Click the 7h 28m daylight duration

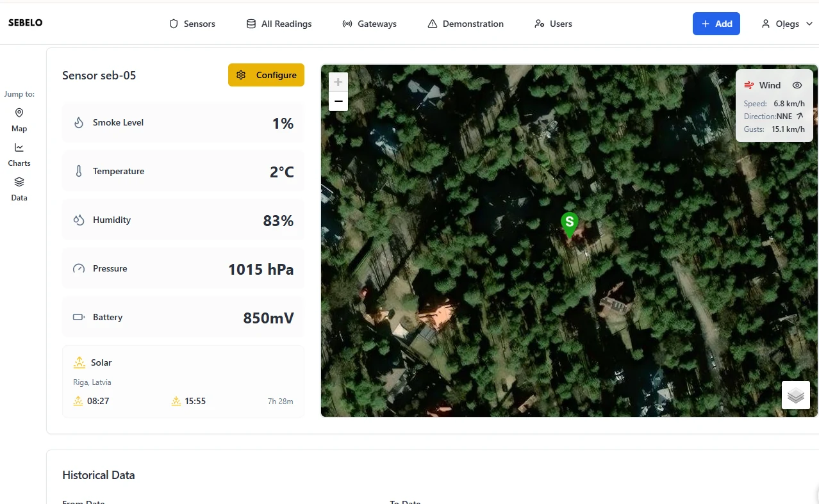coord(281,402)
